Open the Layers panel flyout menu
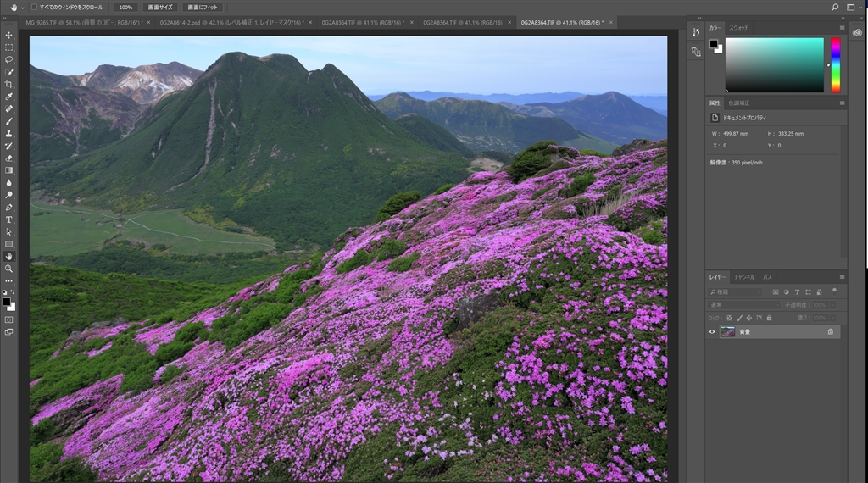The width and height of the screenshot is (868, 483). tap(842, 277)
